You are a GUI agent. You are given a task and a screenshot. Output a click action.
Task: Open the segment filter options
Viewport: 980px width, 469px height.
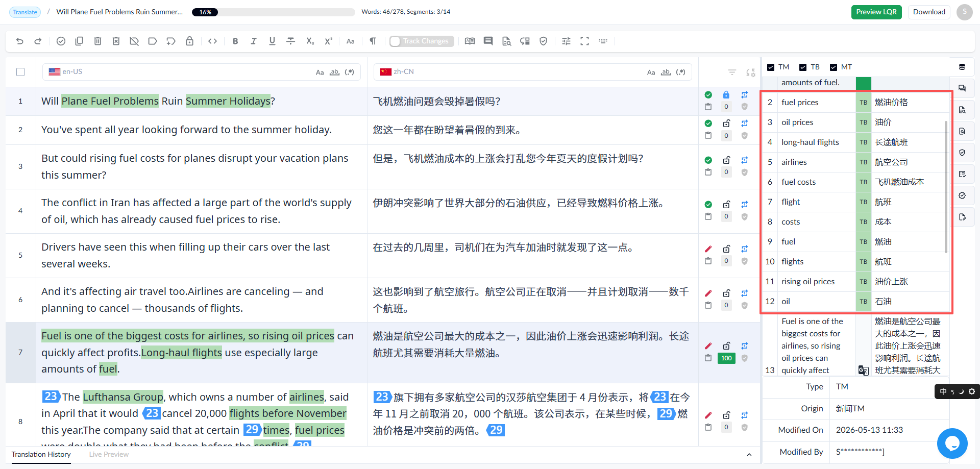click(x=732, y=72)
